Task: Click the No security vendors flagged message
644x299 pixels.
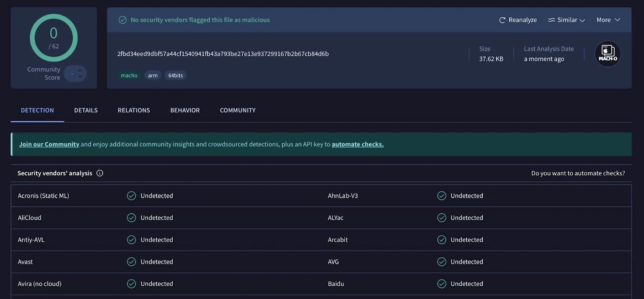Action: [200, 20]
